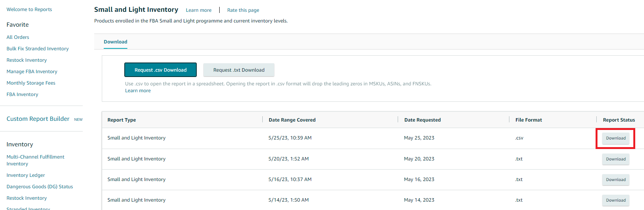Download the May 20, 2023 report
The image size is (644, 210).
[x=615, y=159]
